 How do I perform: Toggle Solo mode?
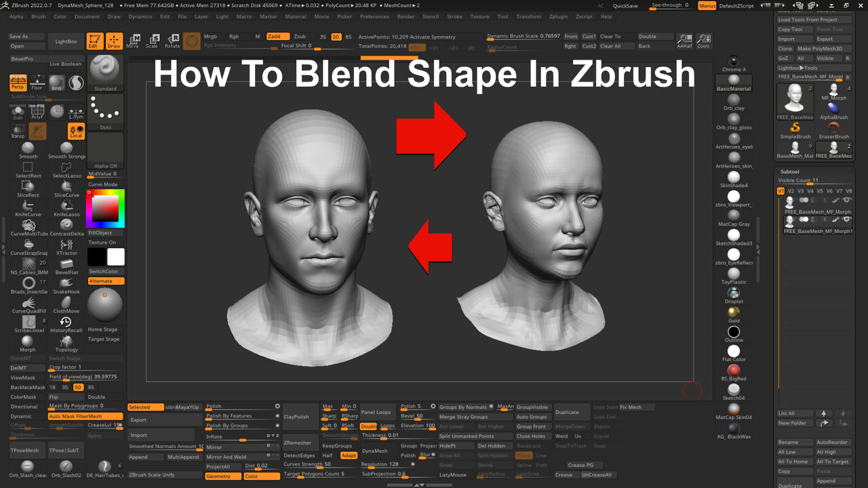(18, 112)
